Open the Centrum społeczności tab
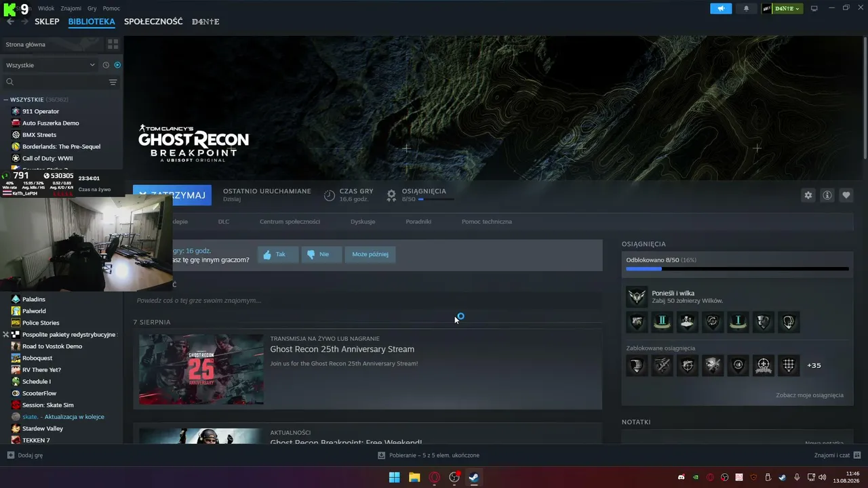The height and width of the screenshot is (488, 868). pyautogui.click(x=290, y=222)
